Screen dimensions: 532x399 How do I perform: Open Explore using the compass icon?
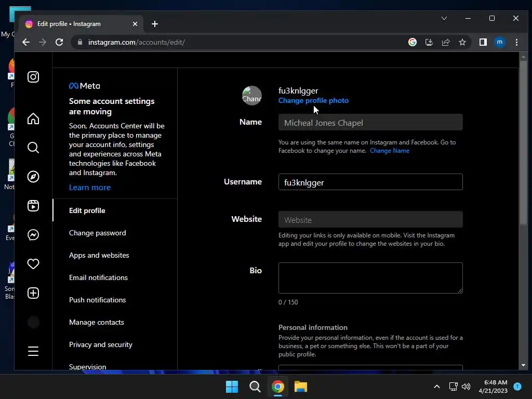[x=33, y=177]
